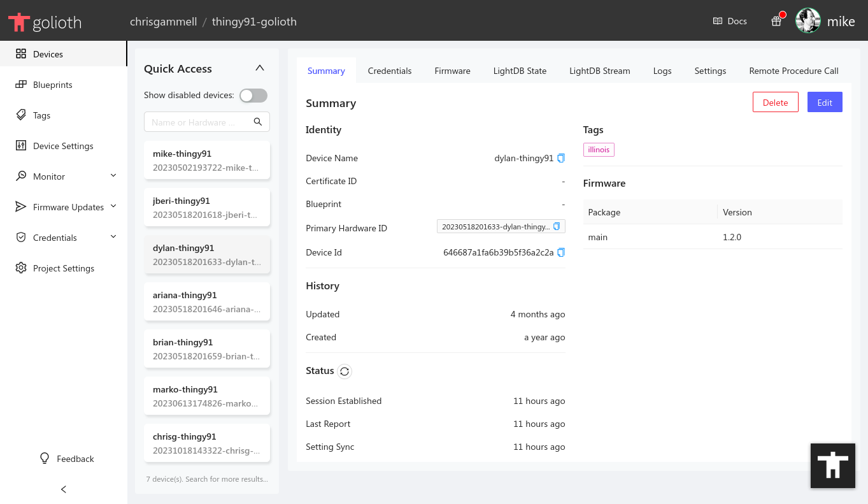This screenshot has width=868, height=504.
Task: Click the Golioth logo in header
Action: click(x=45, y=22)
